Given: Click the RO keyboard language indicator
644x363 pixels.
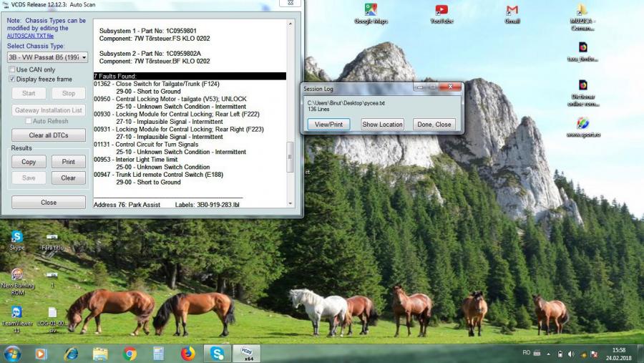Looking at the screenshot, I should (x=527, y=354).
